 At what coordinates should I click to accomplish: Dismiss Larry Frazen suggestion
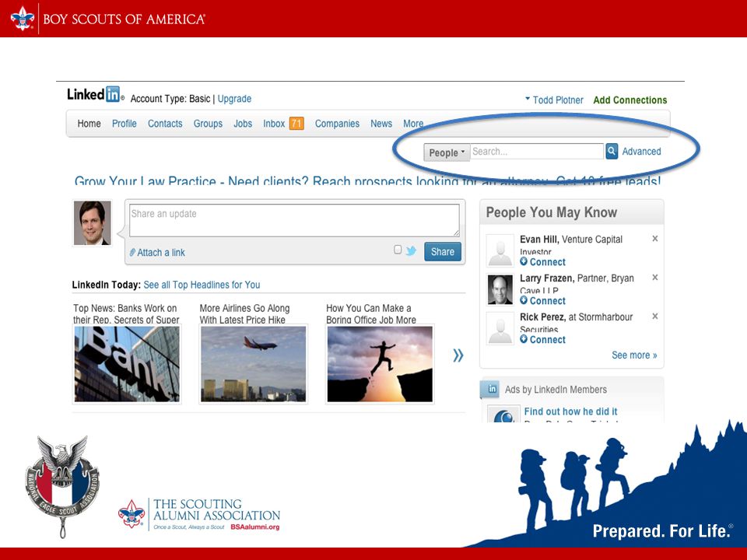[655, 277]
